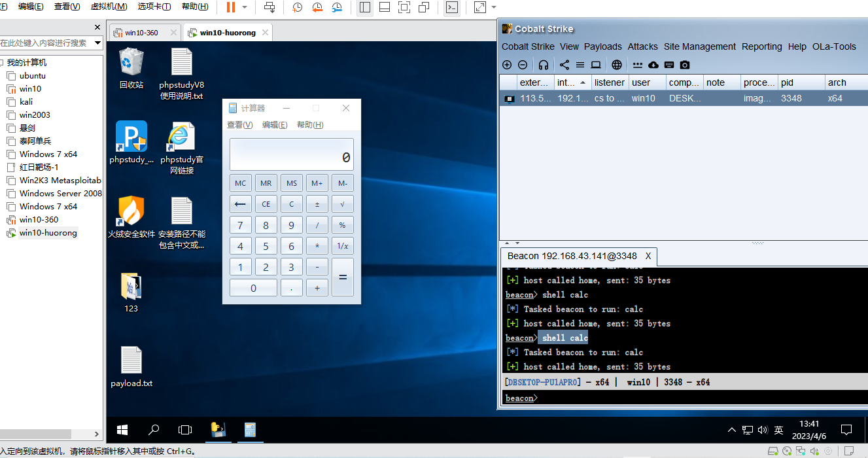Select Windows Server 2008 in the library

click(60, 193)
